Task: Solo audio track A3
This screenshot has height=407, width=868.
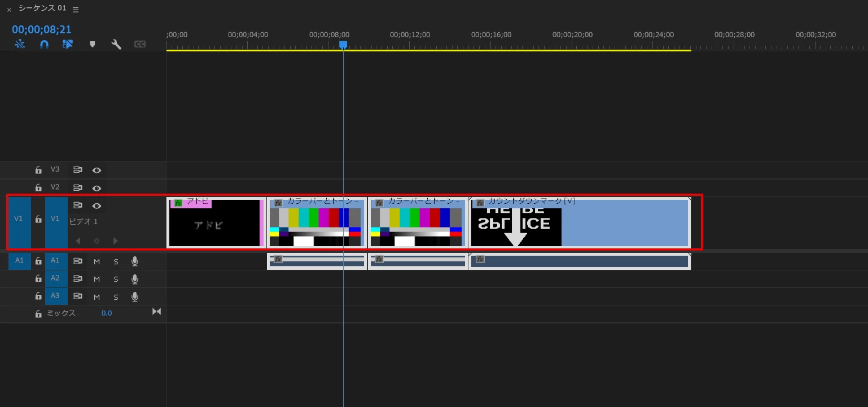Action: tap(116, 296)
